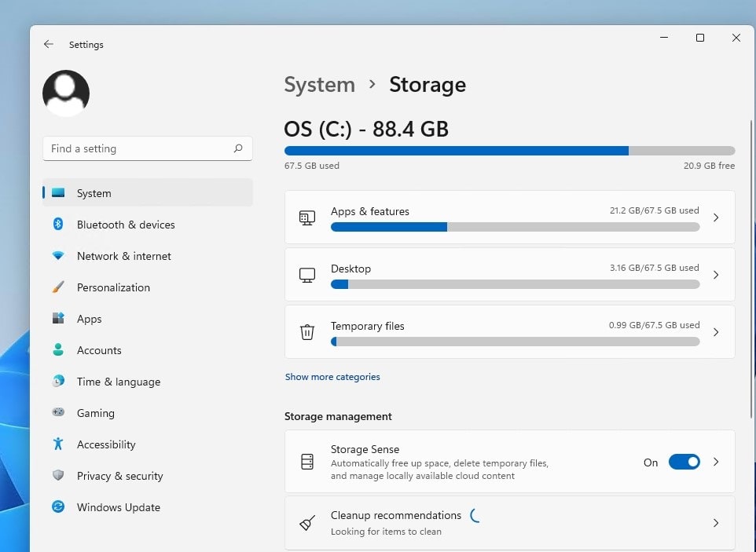This screenshot has width=756, height=552.
Task: Expand Apps & features storage details
Action: [x=715, y=218]
